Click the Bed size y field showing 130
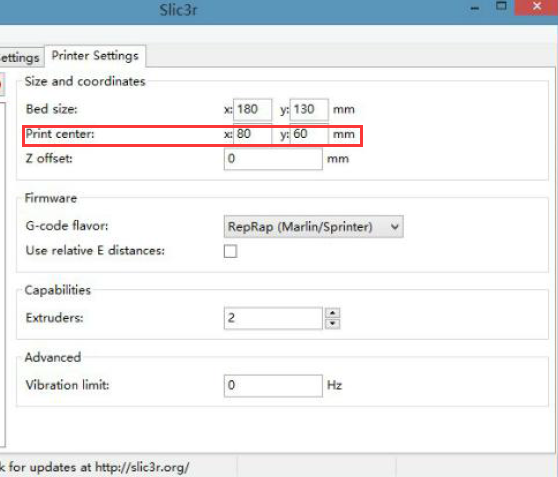558x477 pixels. point(309,109)
